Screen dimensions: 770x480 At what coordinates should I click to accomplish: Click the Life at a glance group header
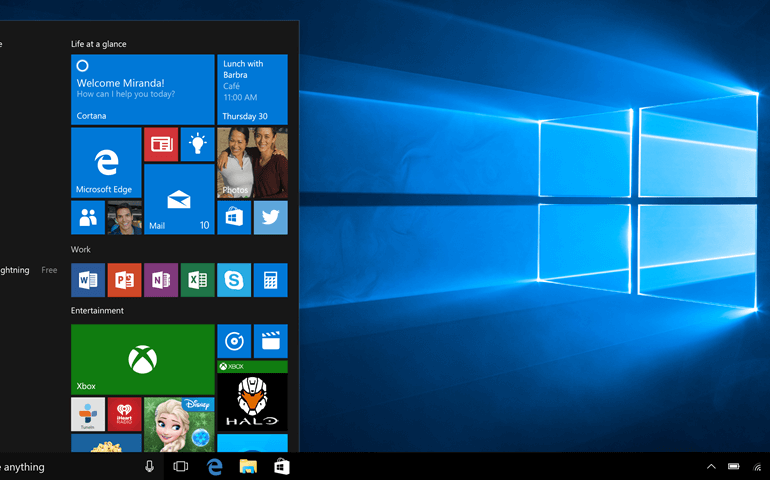[98, 44]
